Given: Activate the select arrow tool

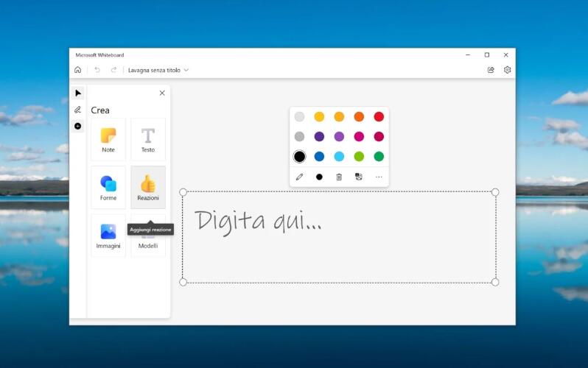Looking at the screenshot, I should (77, 93).
